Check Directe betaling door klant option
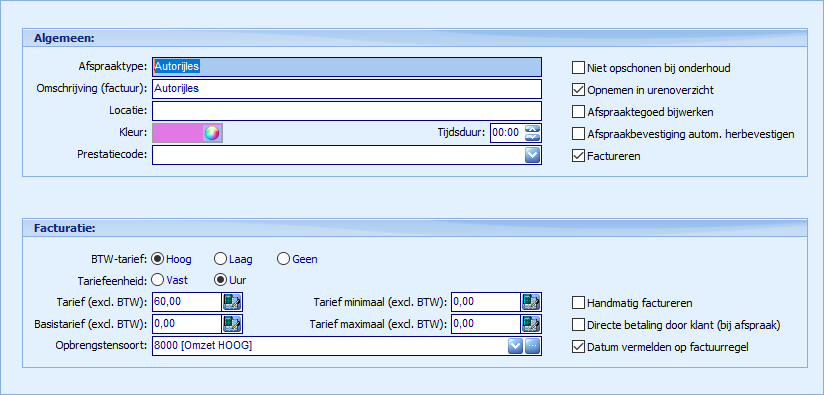The height and width of the screenshot is (395, 824). (x=578, y=325)
